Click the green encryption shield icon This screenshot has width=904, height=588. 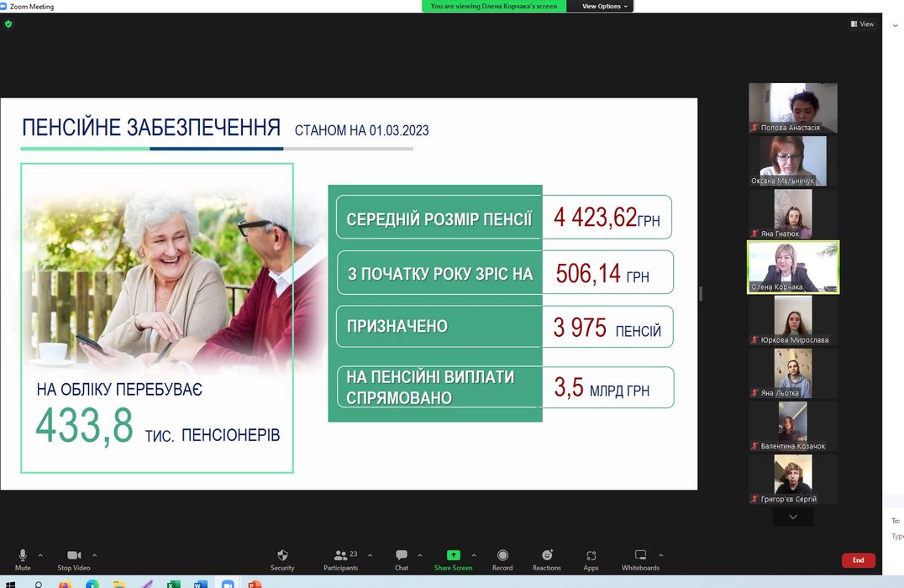tap(8, 24)
